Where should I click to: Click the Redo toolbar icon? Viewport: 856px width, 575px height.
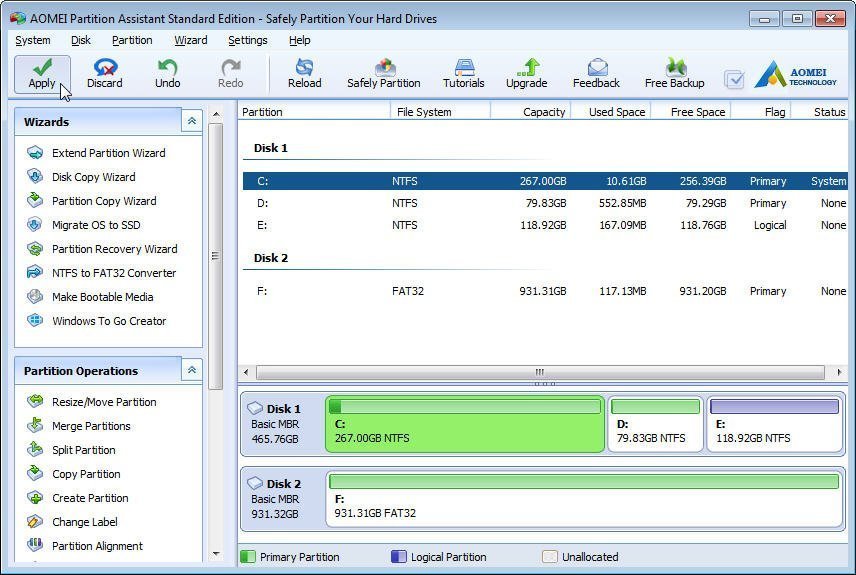[230, 74]
